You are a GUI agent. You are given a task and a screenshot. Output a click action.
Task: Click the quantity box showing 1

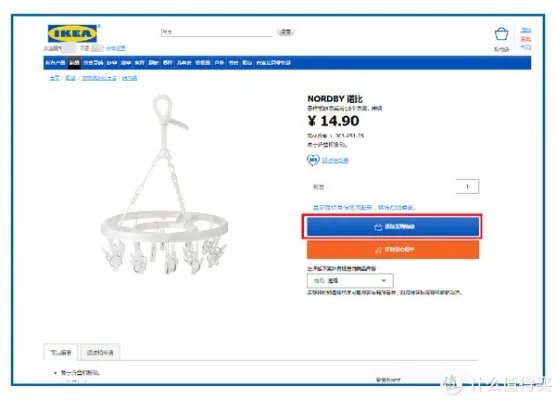pos(467,187)
